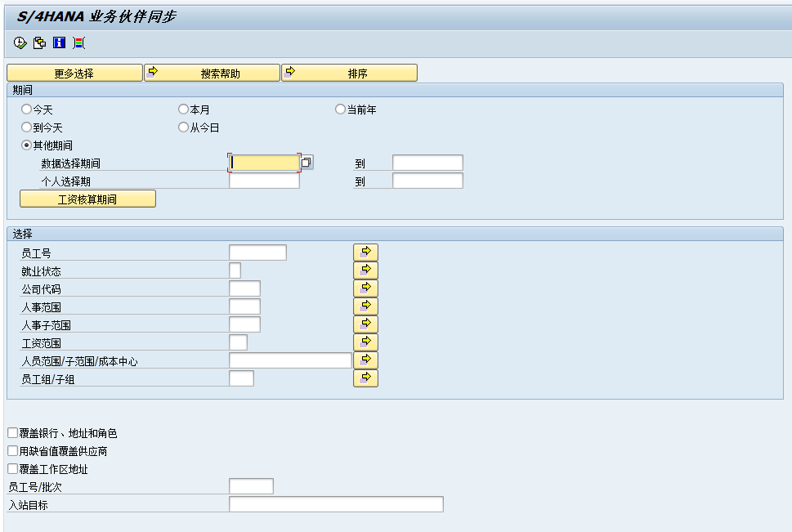
Task: Open the 工资核算期间 selection
Action: tap(87, 199)
